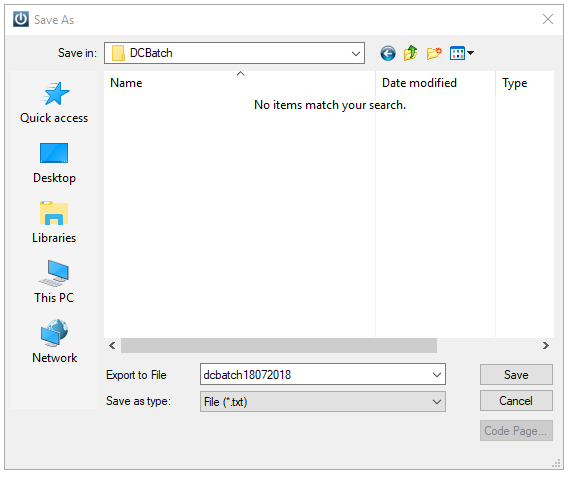Open Libraries in the places bar
The height and width of the screenshot is (479, 570).
coord(54,222)
